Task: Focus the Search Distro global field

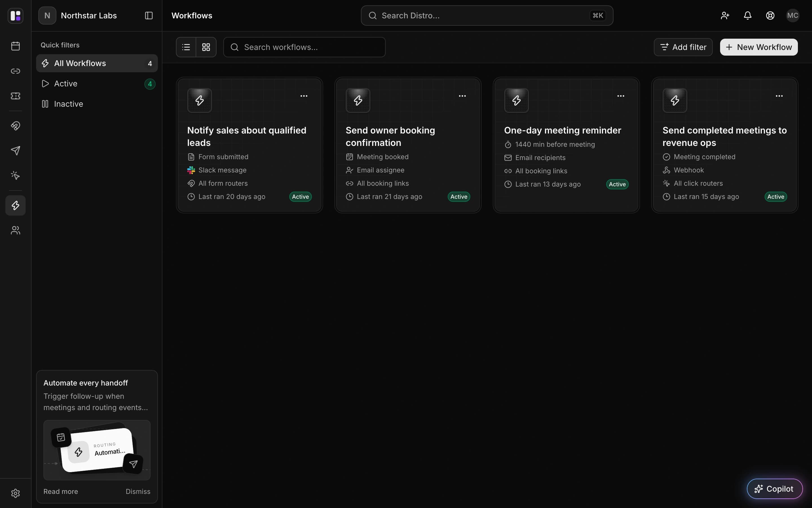Action: point(487,16)
